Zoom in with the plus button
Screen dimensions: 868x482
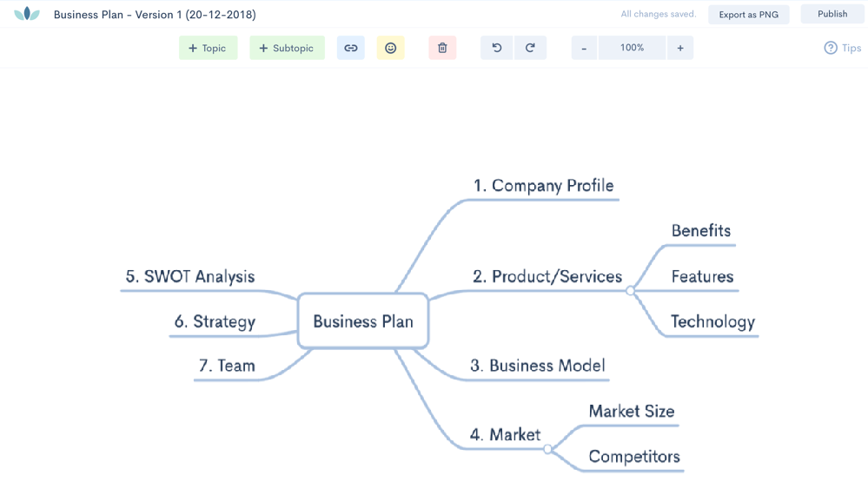click(679, 49)
